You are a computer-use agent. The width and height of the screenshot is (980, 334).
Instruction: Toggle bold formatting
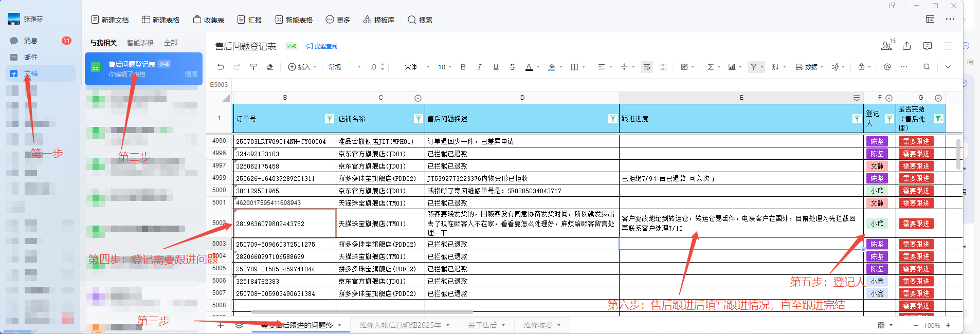(x=463, y=67)
